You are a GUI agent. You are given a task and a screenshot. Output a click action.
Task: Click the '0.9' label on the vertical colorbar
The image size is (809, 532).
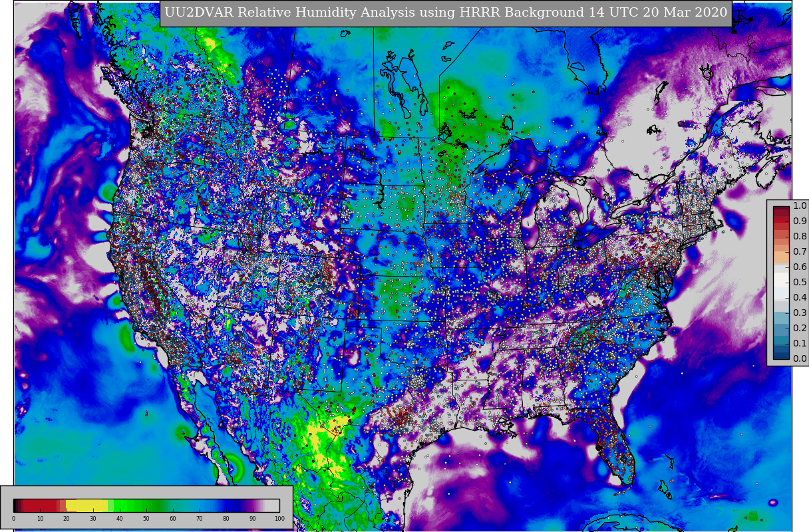point(800,221)
